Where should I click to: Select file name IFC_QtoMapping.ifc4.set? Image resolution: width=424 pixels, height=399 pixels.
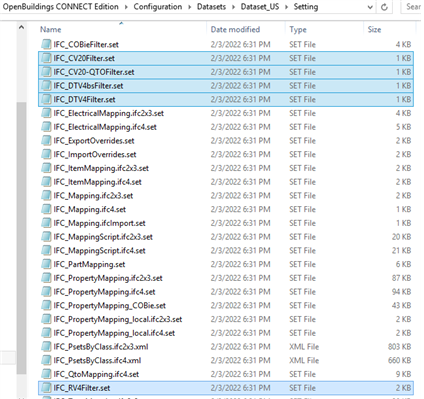[x=96, y=374]
